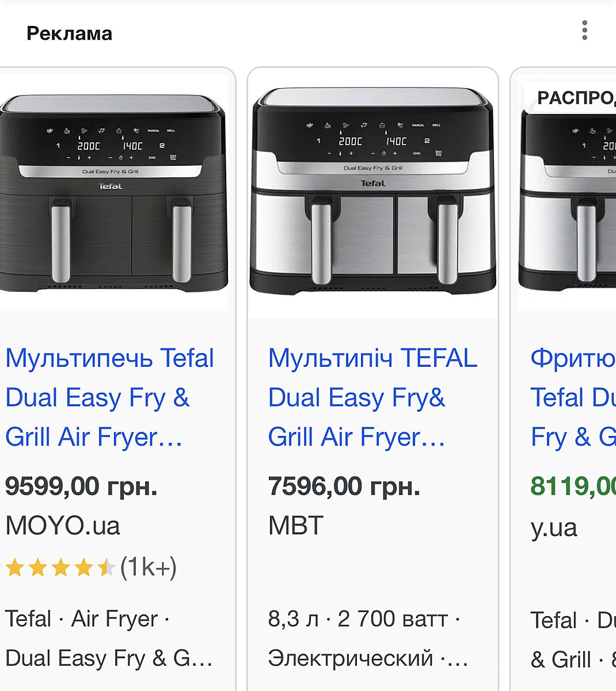Select the MOYO.ua seller name

(x=63, y=526)
